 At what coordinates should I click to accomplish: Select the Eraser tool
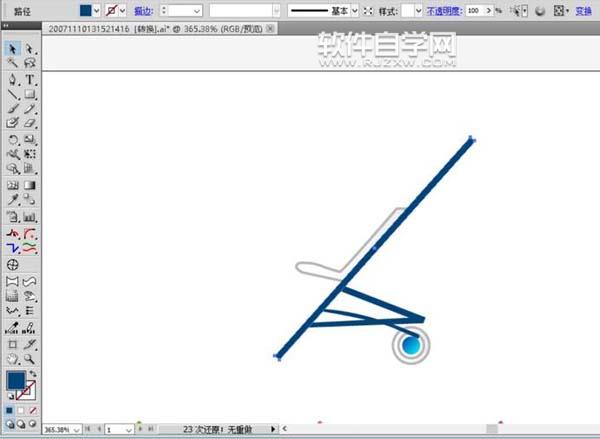pos(29,123)
